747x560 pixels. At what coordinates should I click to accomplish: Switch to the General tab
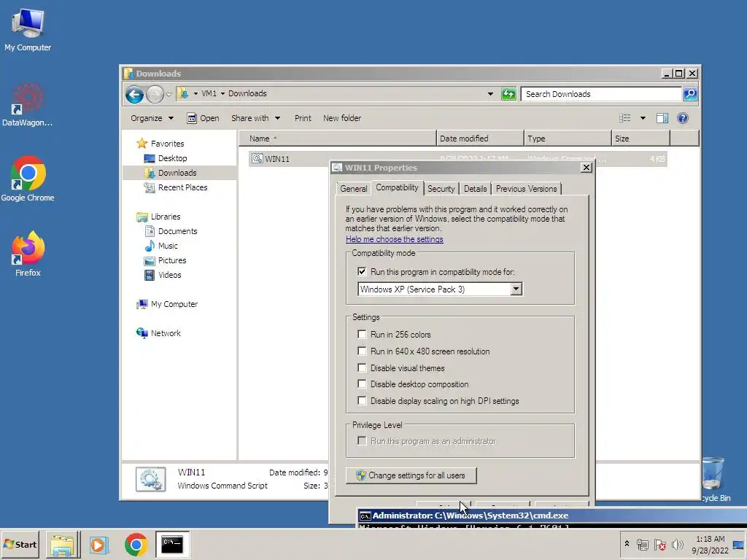point(354,189)
